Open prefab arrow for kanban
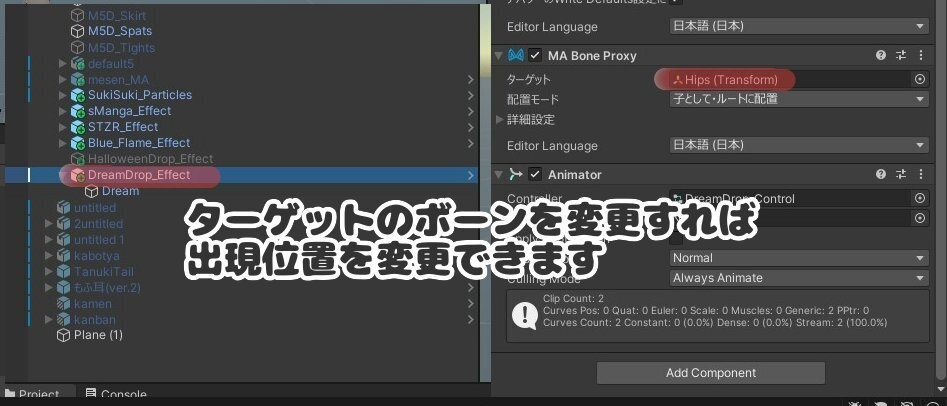Image resolution: width=947 pixels, height=406 pixels. [471, 320]
